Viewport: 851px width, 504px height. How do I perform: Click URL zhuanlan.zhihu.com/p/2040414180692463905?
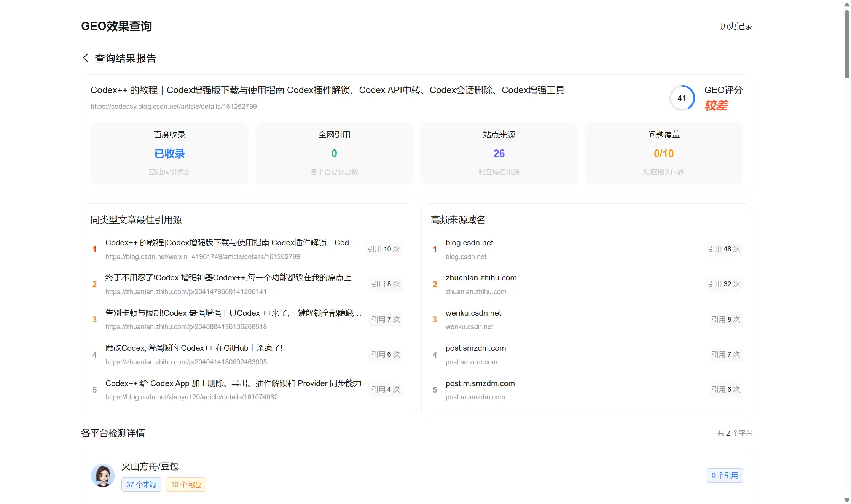click(186, 362)
